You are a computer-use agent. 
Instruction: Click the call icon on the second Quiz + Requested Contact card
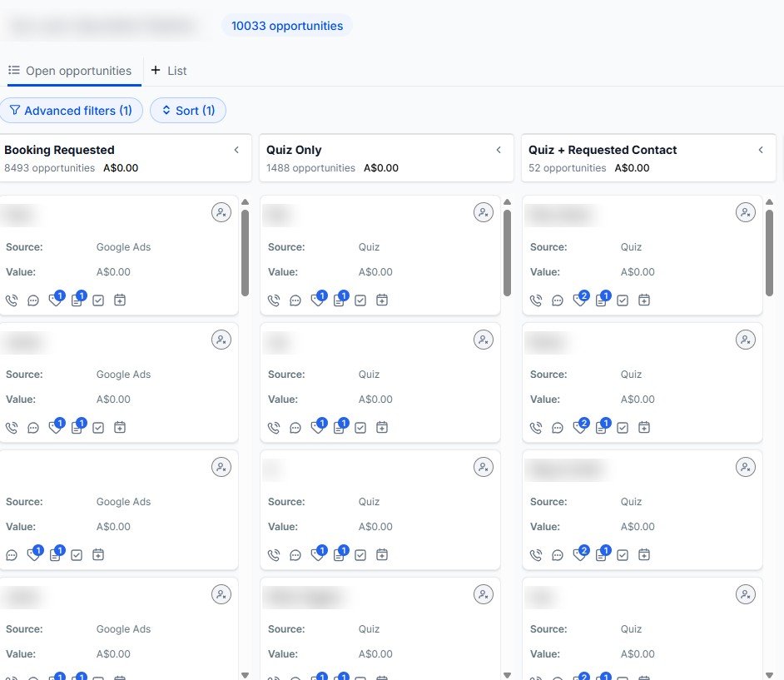point(535,428)
